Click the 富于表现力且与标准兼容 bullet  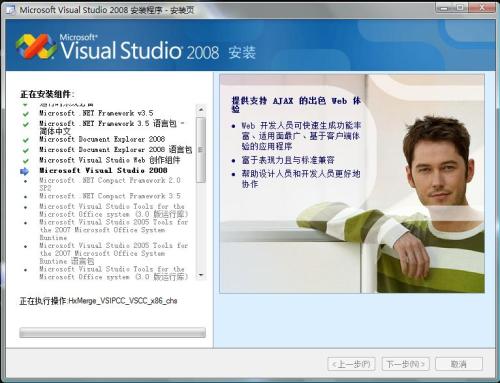(288, 160)
